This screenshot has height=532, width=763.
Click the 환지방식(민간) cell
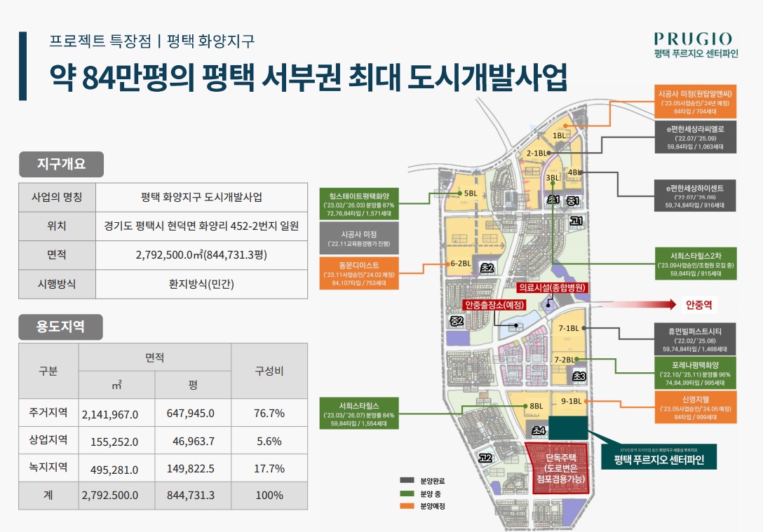click(201, 284)
